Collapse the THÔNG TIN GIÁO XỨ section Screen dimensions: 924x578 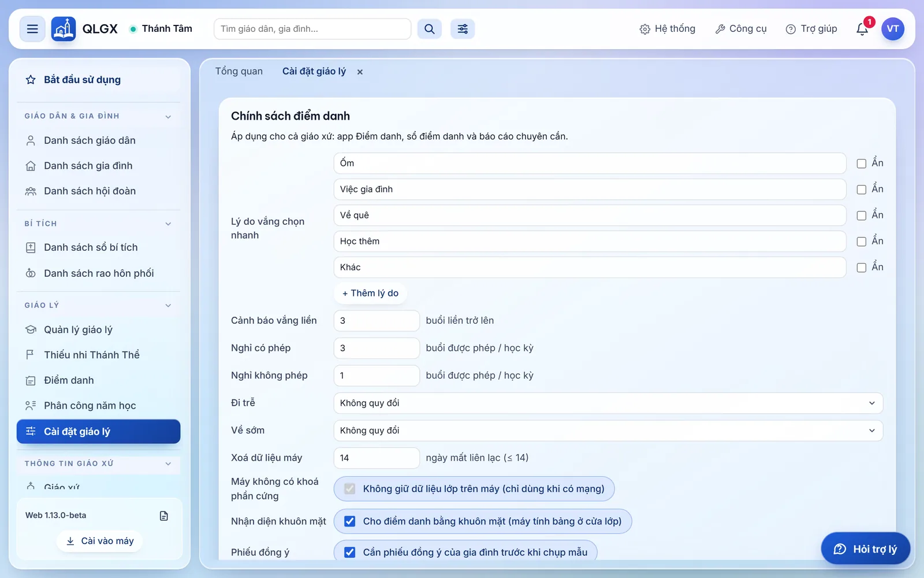[x=168, y=464]
